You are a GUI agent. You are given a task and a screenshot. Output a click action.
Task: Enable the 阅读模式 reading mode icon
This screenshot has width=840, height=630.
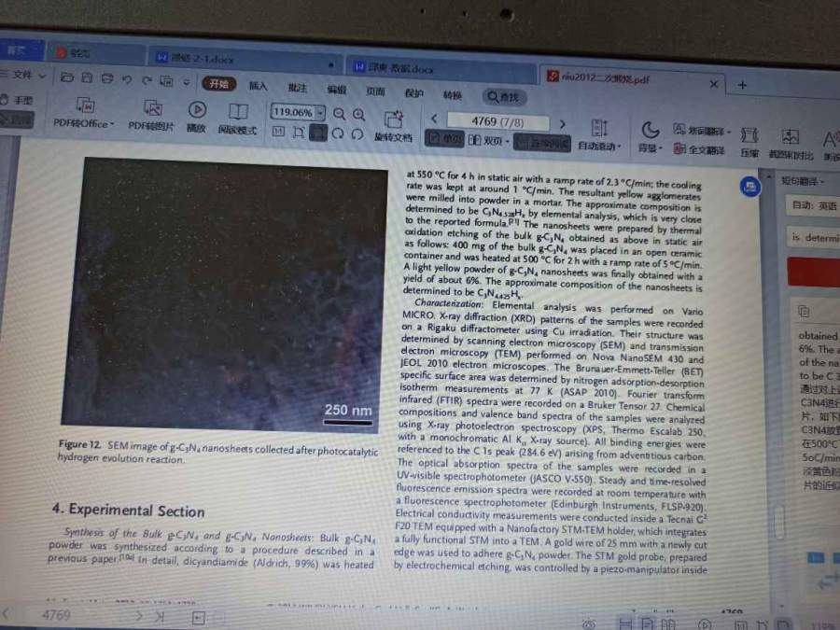(238, 111)
